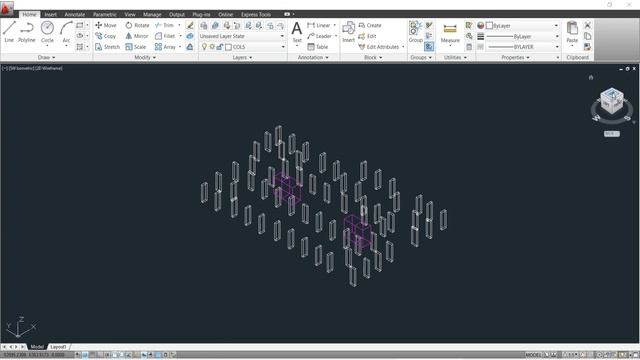Switch to the Layout1 tab
This screenshot has height=360, width=640.
click(58, 347)
